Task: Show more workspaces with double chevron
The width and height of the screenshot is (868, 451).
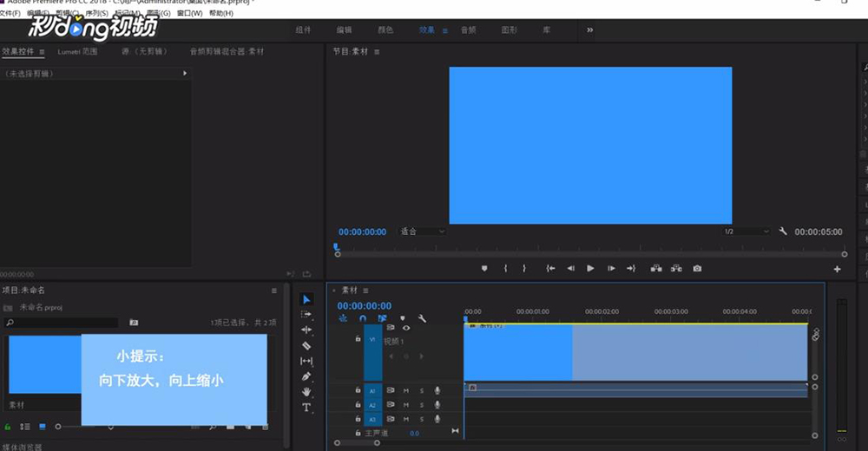Action: click(590, 29)
